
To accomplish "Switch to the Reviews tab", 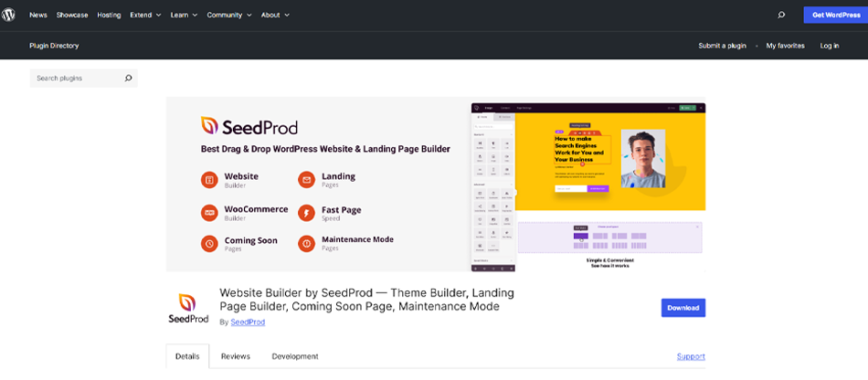I will tap(235, 356).
